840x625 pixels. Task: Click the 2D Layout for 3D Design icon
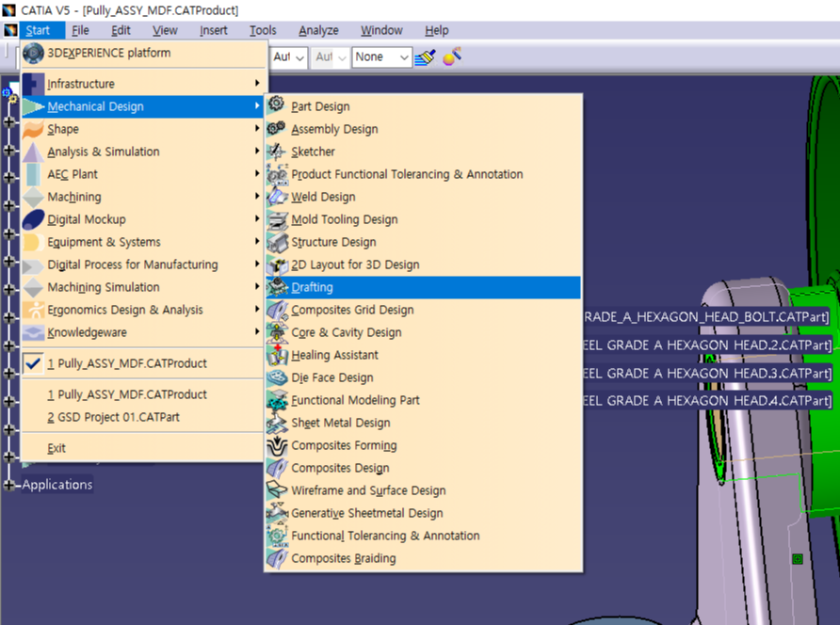pos(277,264)
